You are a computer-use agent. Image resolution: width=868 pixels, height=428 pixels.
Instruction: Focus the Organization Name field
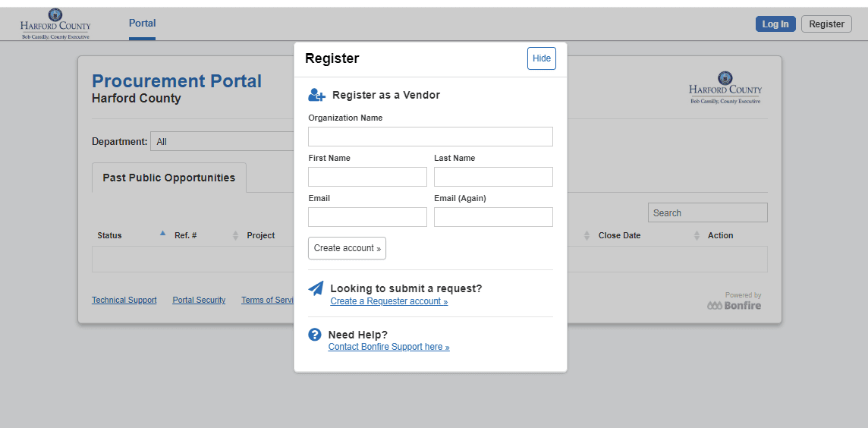click(430, 137)
